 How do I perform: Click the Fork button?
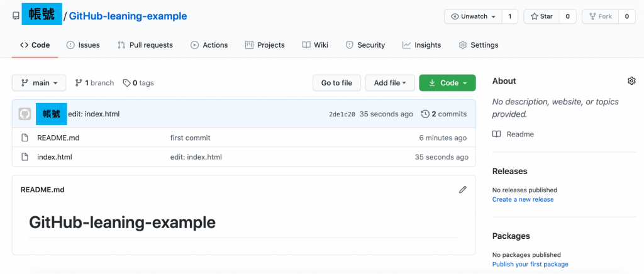pyautogui.click(x=600, y=16)
